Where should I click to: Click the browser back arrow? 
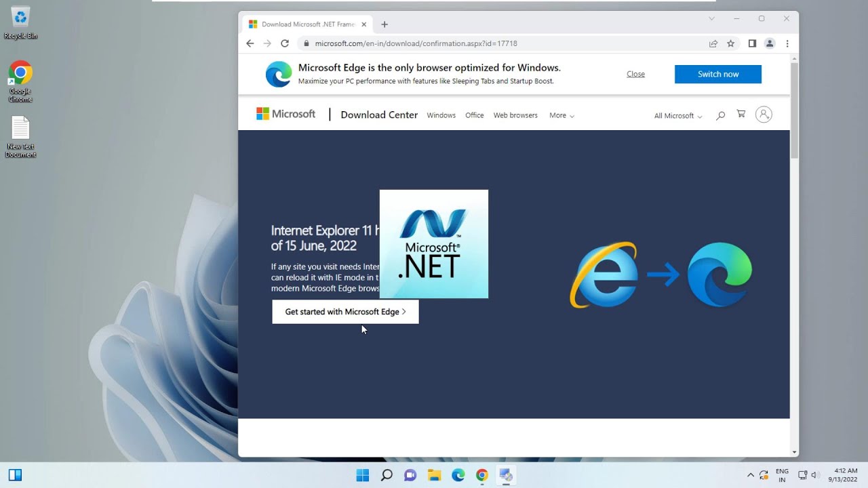[250, 43]
